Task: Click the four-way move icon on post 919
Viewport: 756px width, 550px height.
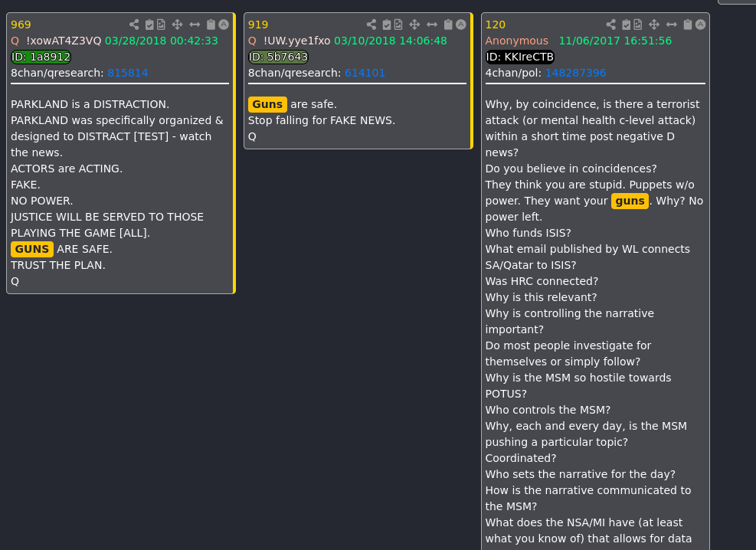Action: 414,25
